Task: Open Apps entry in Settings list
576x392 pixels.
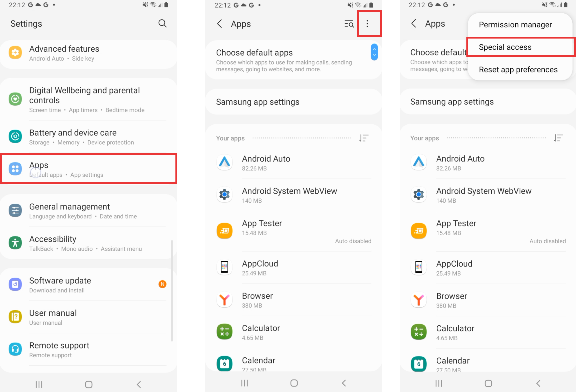Action: tap(88, 169)
